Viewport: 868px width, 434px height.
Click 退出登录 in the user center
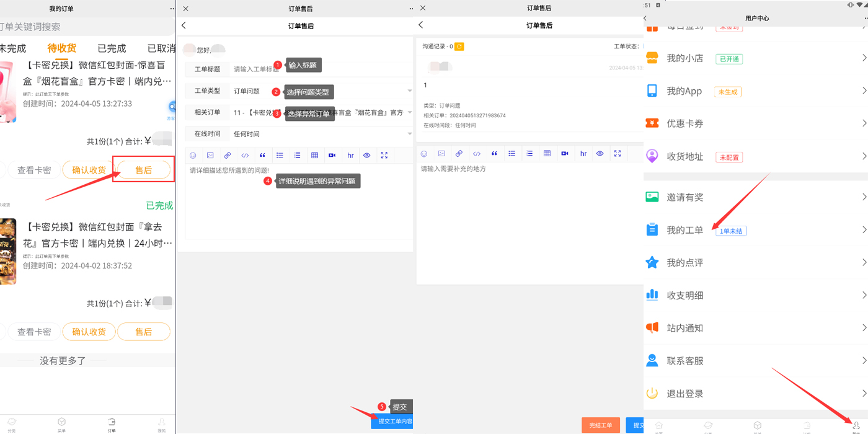point(756,394)
